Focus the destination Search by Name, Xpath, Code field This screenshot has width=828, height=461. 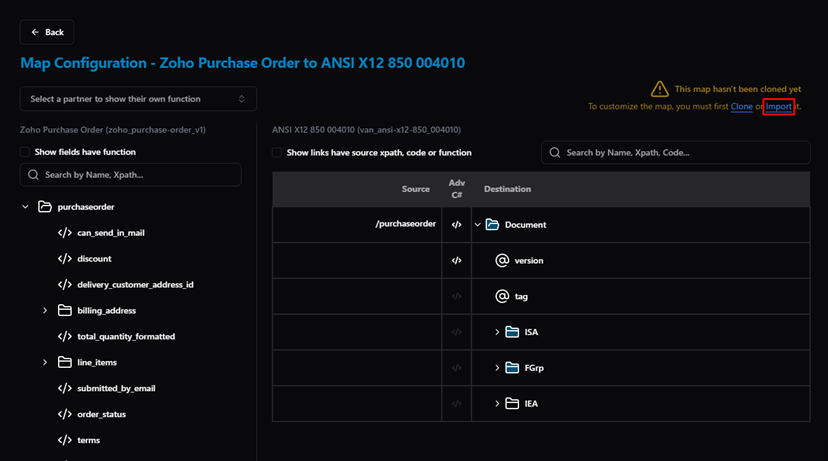(x=675, y=153)
